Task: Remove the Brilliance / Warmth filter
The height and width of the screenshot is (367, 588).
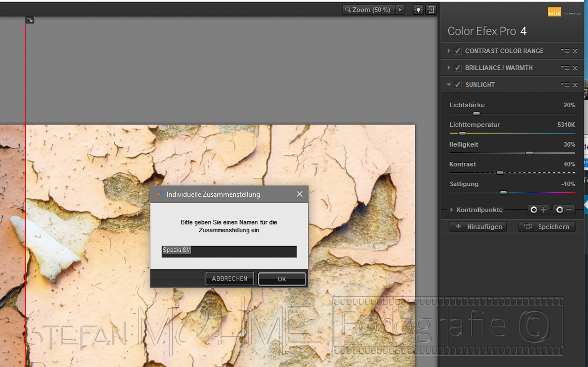Action: coord(575,68)
